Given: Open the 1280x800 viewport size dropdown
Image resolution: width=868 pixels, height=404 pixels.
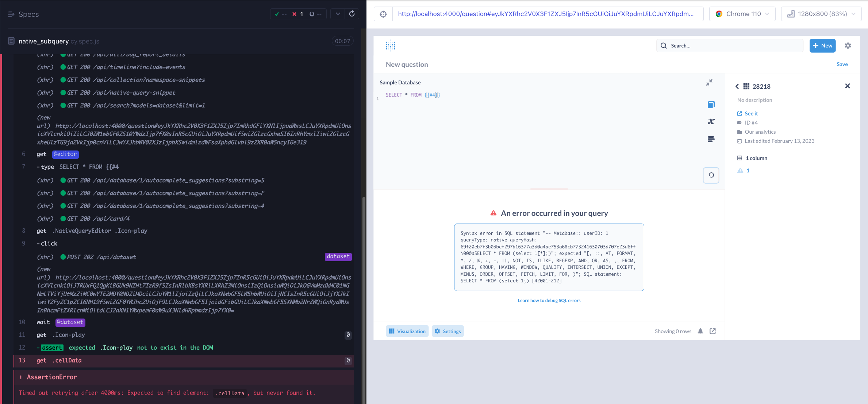Looking at the screenshot, I should coord(821,14).
